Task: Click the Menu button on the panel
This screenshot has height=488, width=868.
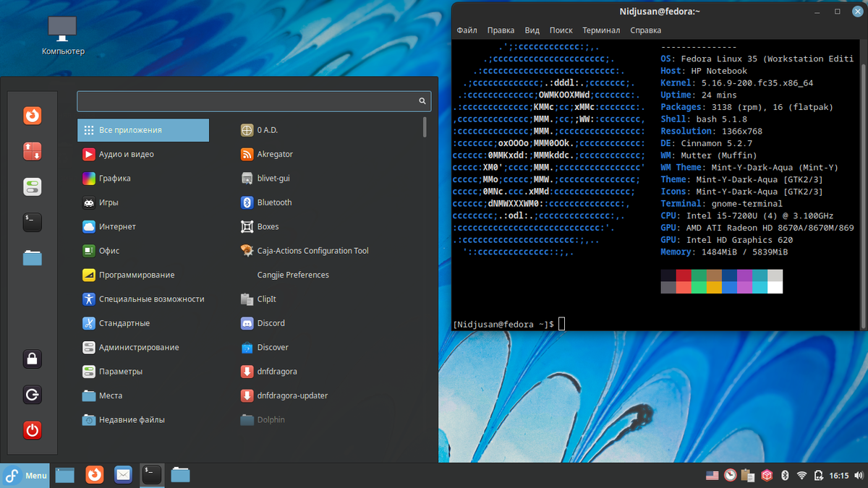Action: click(x=25, y=475)
